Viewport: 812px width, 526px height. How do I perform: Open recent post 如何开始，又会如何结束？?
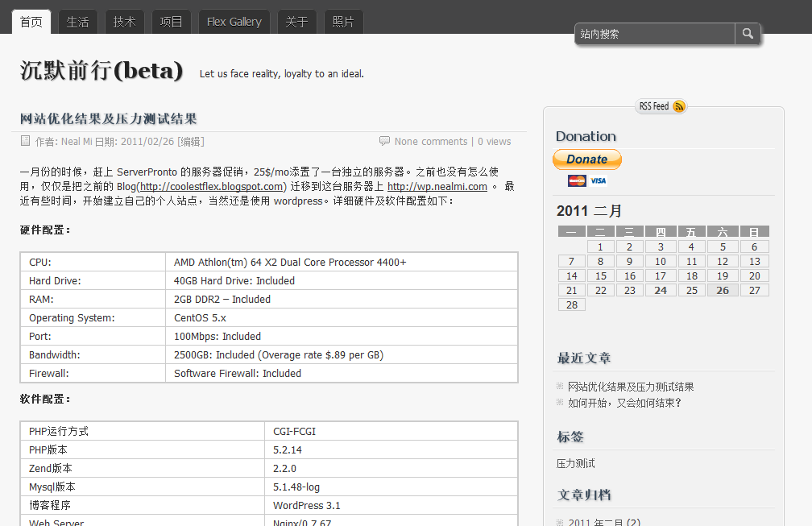(x=624, y=403)
